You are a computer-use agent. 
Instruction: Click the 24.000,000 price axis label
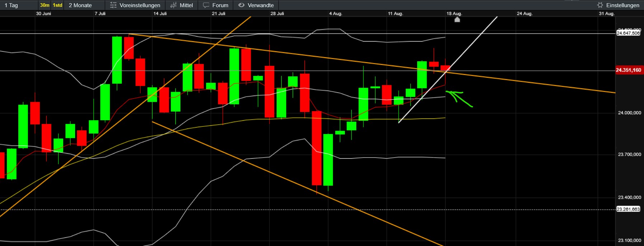(x=629, y=113)
